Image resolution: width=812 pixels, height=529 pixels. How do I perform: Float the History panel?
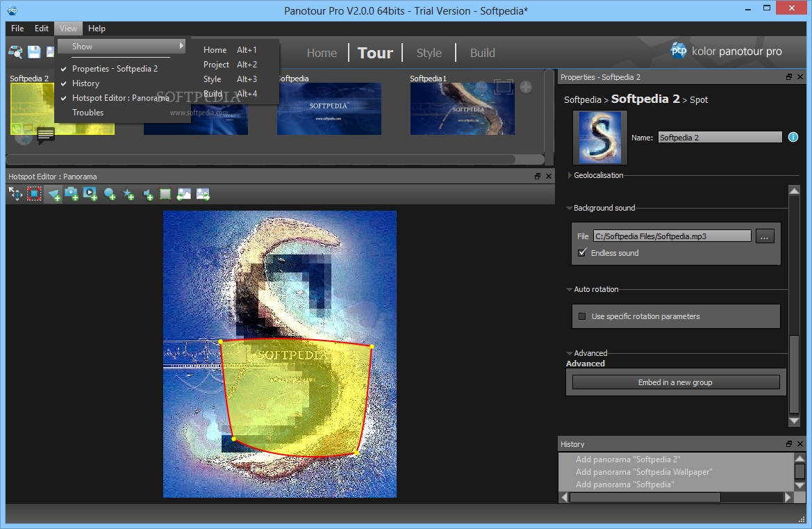click(789, 444)
